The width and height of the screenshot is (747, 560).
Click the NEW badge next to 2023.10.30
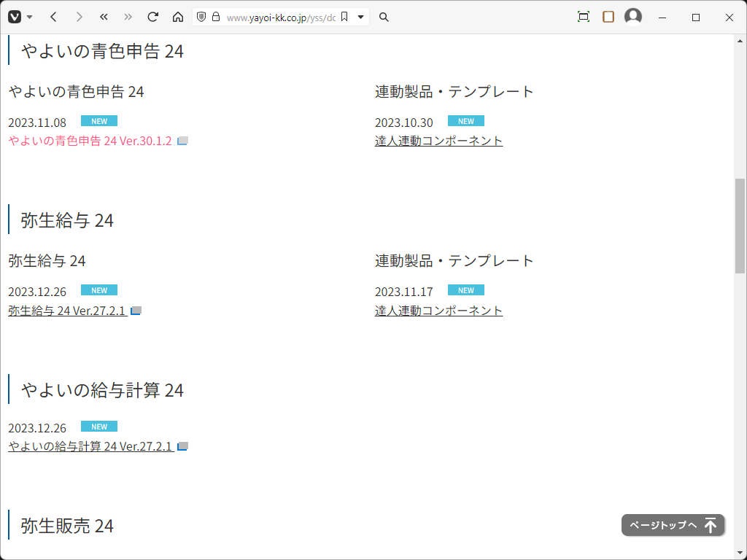pyautogui.click(x=466, y=121)
